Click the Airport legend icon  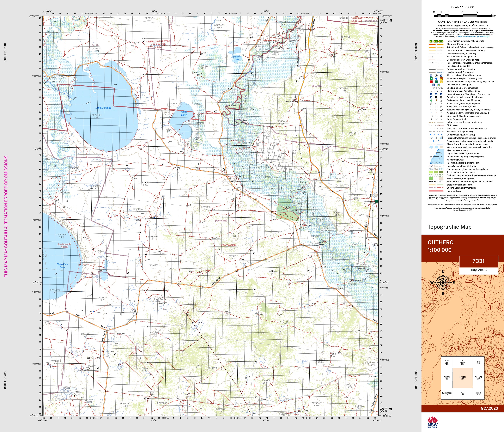coord(431,75)
